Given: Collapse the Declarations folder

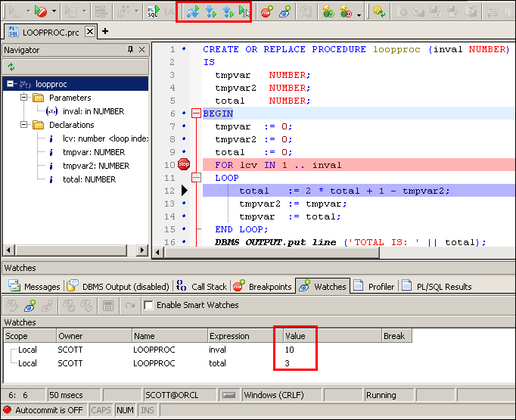Looking at the screenshot, I should click(24, 125).
